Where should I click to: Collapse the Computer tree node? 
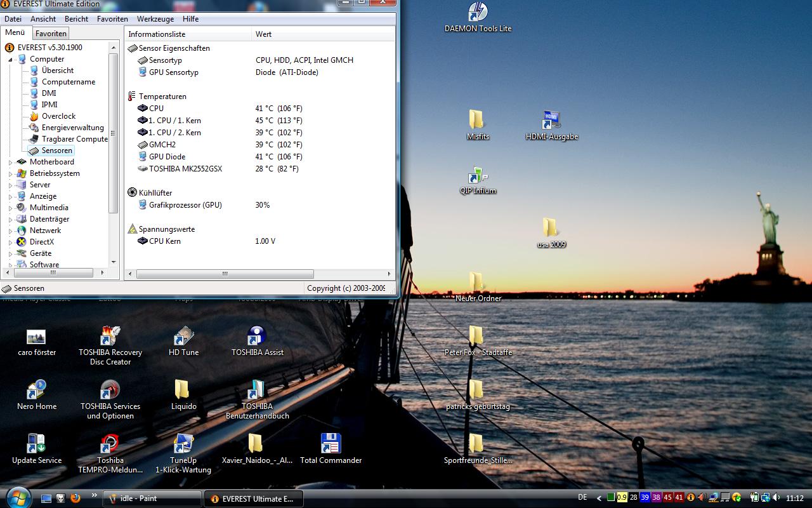tap(11, 59)
